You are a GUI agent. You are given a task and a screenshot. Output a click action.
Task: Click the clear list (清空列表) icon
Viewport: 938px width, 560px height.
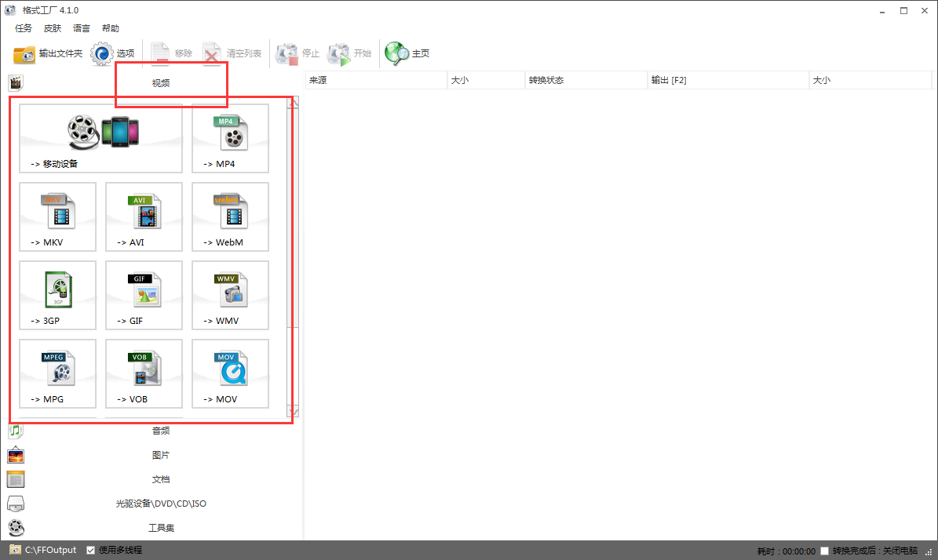[212, 54]
